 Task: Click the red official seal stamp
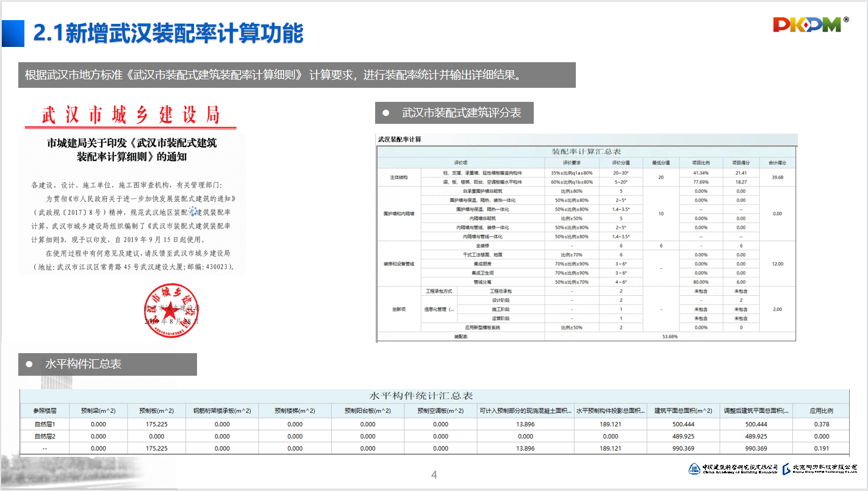pyautogui.click(x=171, y=311)
